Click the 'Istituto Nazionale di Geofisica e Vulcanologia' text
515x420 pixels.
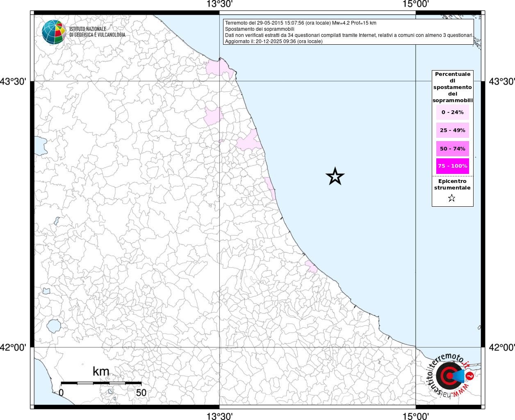click(x=97, y=32)
